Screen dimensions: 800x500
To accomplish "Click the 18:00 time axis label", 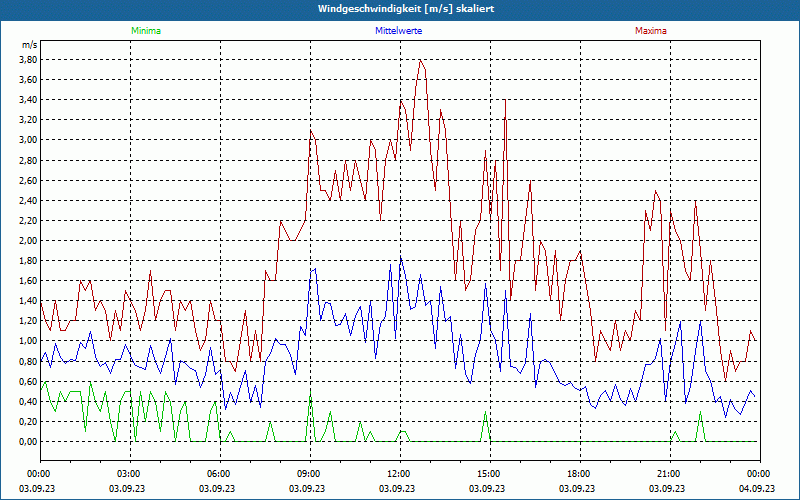I will [x=580, y=474].
